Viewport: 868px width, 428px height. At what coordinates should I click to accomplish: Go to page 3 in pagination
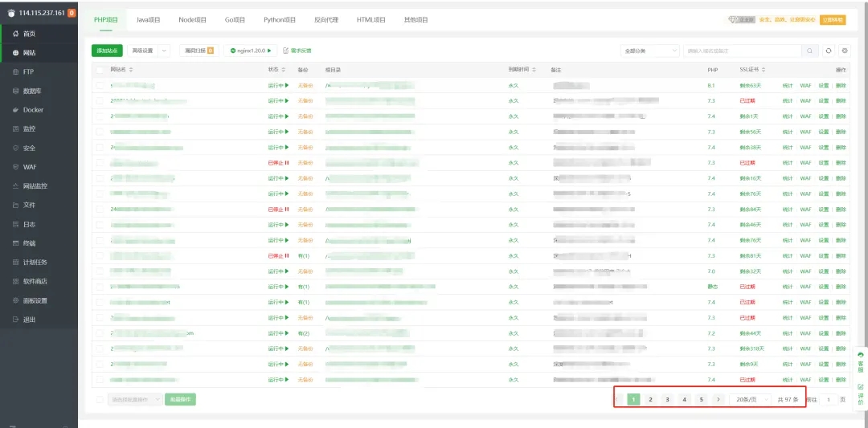click(x=667, y=399)
